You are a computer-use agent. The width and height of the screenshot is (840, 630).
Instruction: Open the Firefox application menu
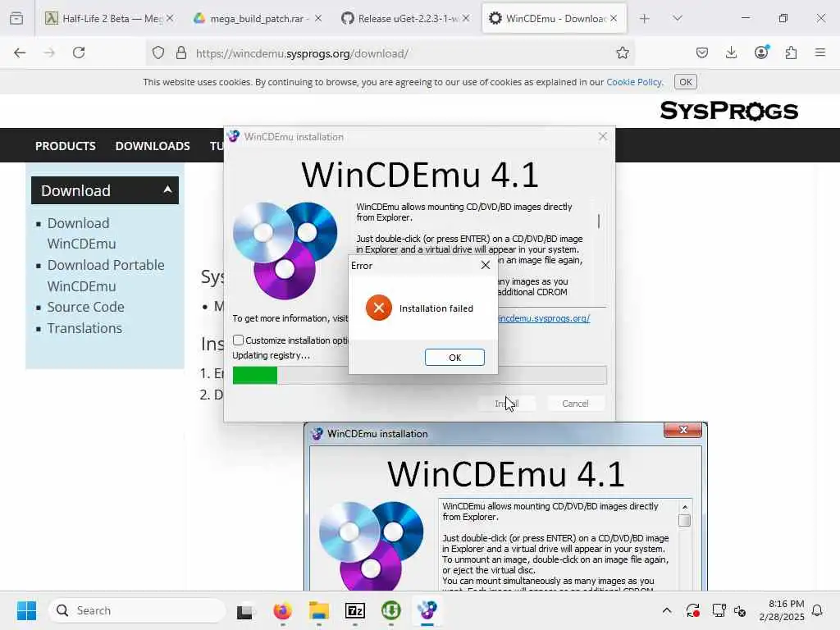[820, 52]
